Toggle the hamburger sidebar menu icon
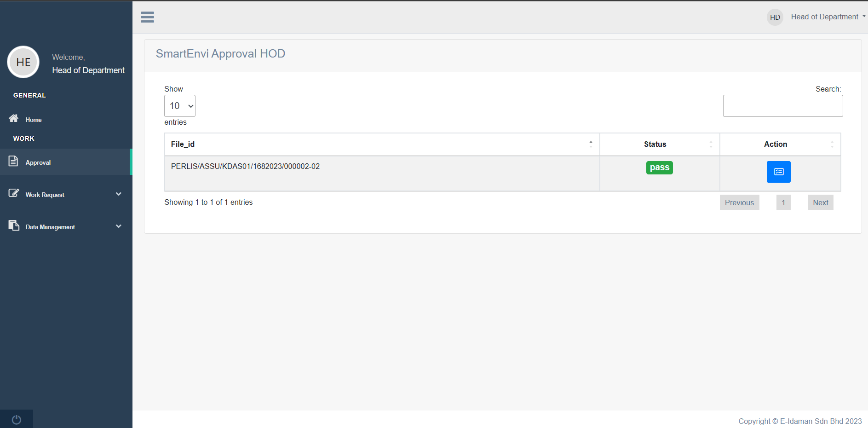 [x=147, y=17]
